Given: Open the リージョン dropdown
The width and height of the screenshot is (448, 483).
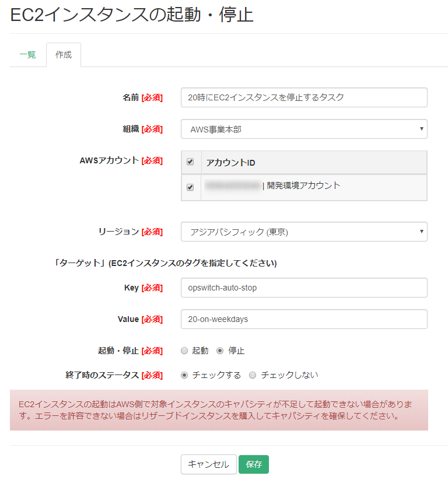Looking at the screenshot, I should pyautogui.click(x=303, y=232).
